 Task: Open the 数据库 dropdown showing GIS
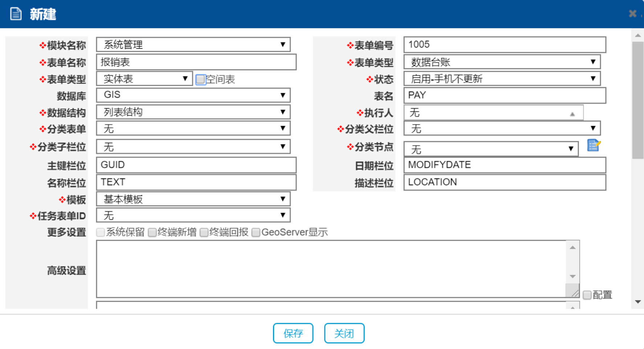[193, 95]
